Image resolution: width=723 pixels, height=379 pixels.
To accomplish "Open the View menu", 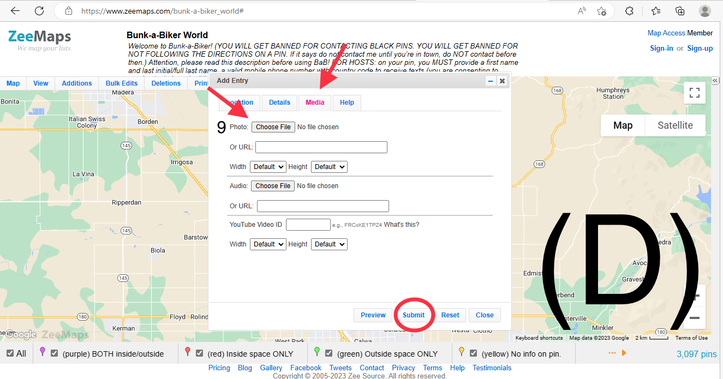I will click(41, 83).
